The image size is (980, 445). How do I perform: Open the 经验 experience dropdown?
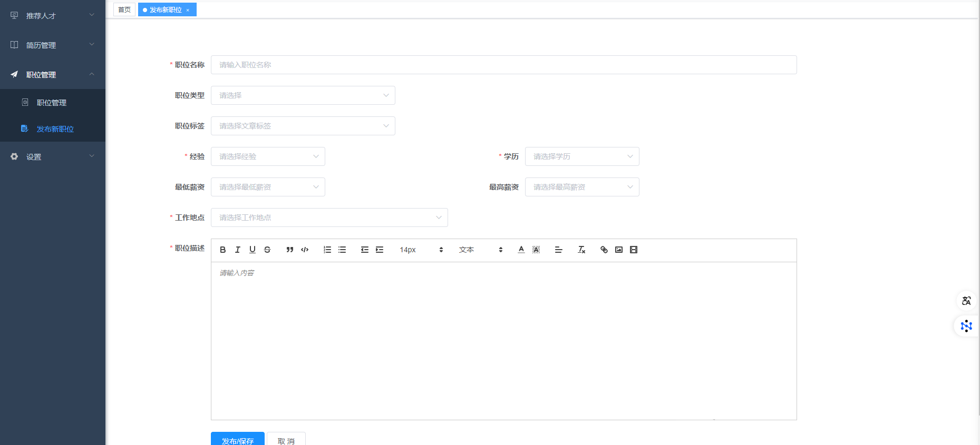point(268,156)
